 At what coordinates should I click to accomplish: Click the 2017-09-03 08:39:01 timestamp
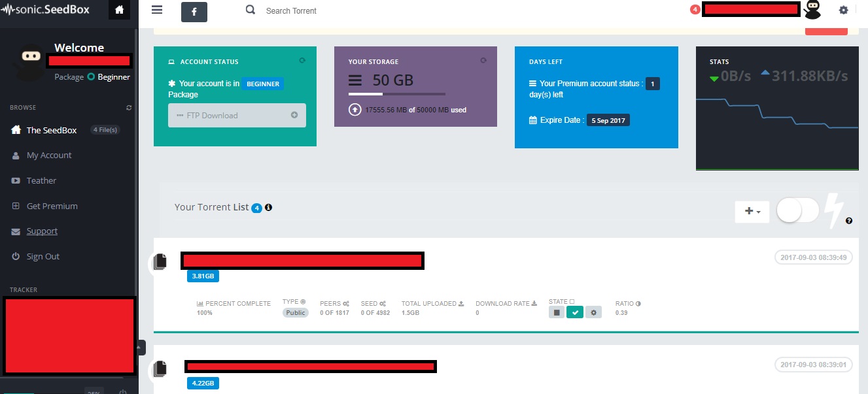tap(814, 365)
